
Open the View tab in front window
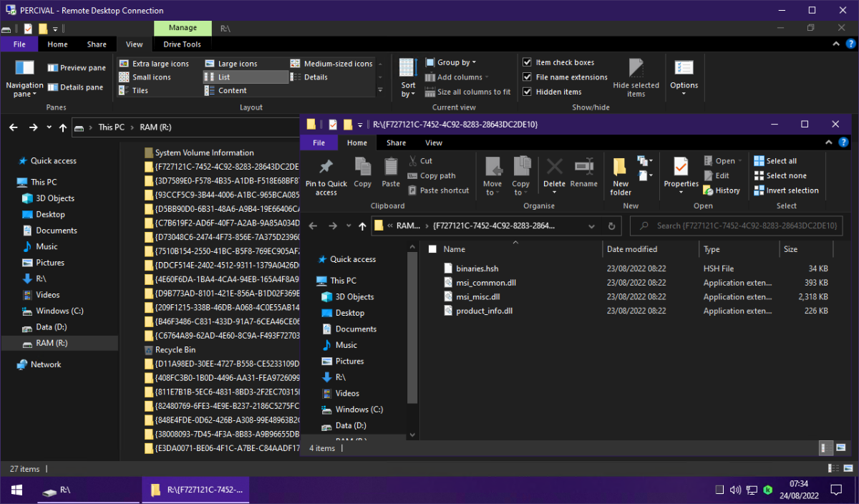[x=434, y=142]
